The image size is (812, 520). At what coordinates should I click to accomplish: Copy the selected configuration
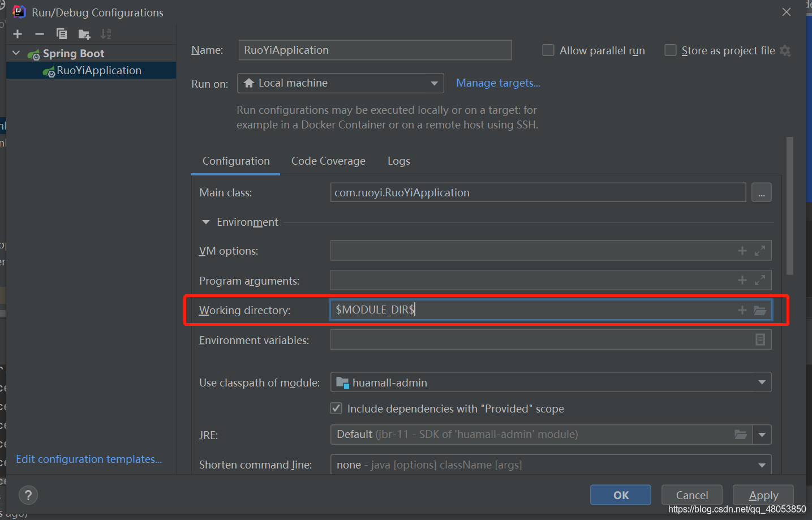[61, 34]
